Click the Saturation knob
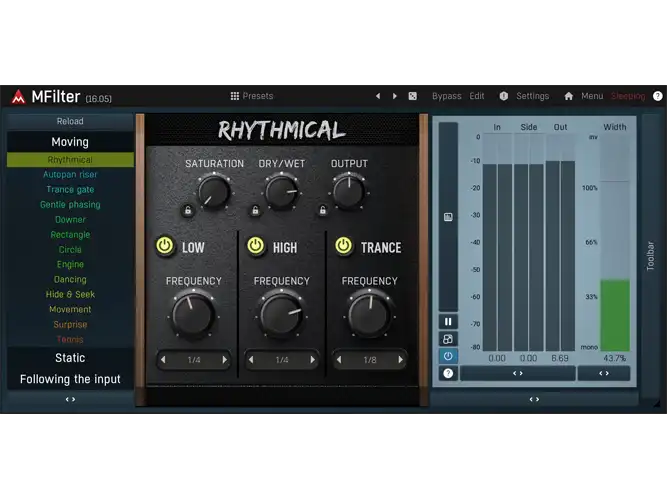The image size is (667, 500). click(214, 192)
